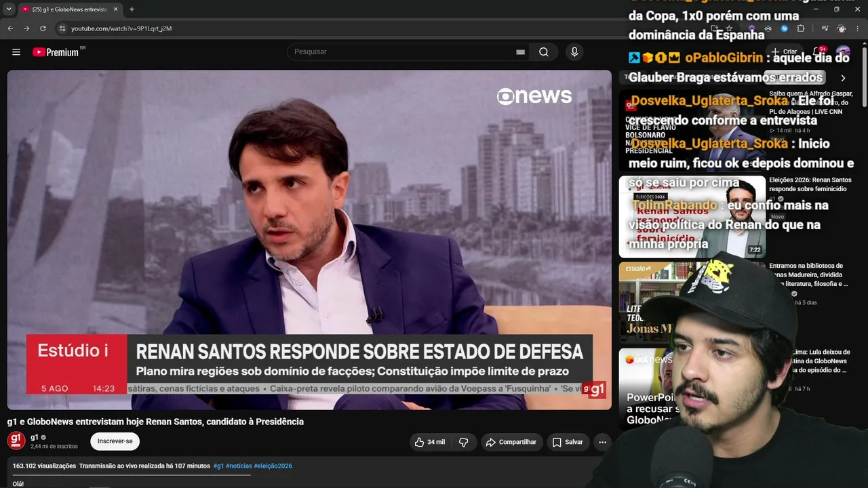Screen dimensions: 868x488
Task: Click the '2,44 mi de inscritos' text
Action: point(54,447)
